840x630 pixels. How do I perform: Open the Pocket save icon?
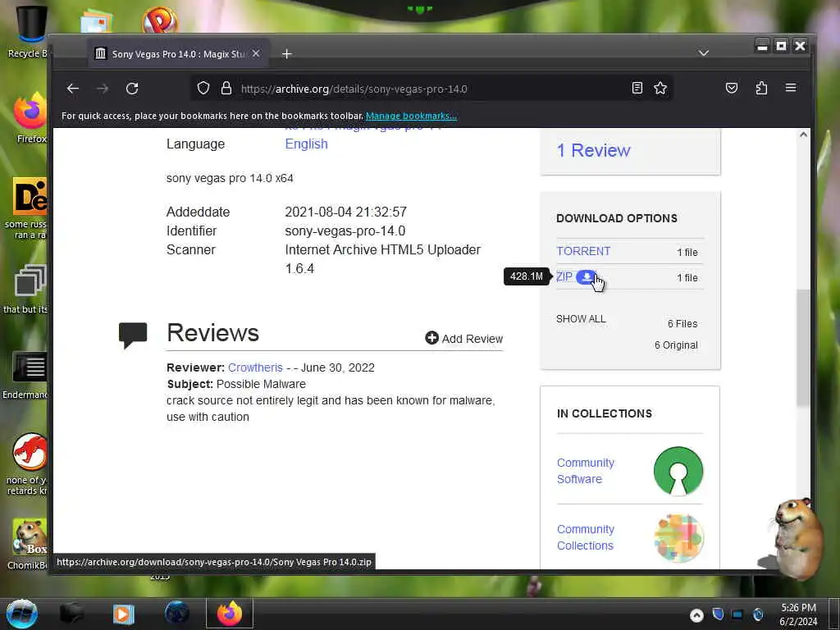[x=731, y=88]
